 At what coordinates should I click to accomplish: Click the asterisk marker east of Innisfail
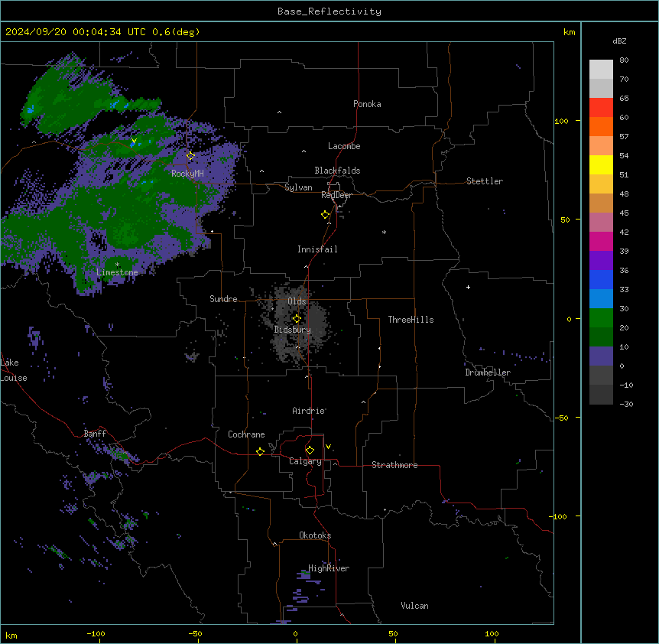coord(384,232)
